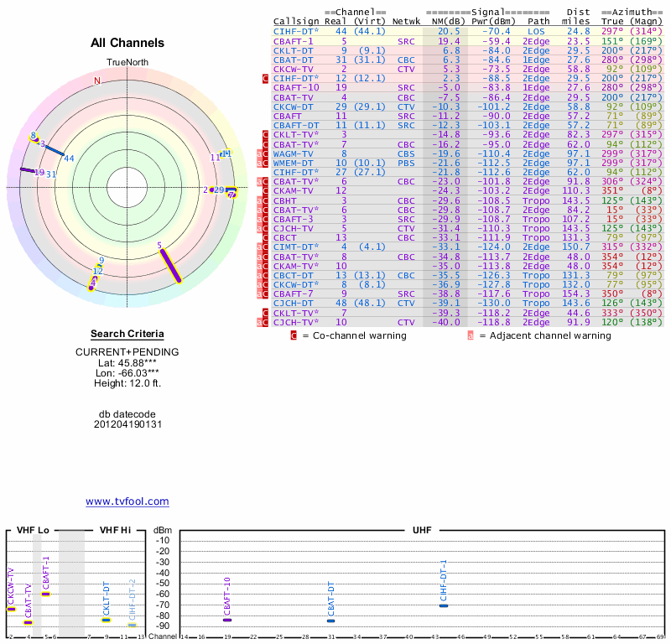This screenshot has width=671, height=644.
Task: Click the co-channel warning icon in legend
Action: point(294,335)
